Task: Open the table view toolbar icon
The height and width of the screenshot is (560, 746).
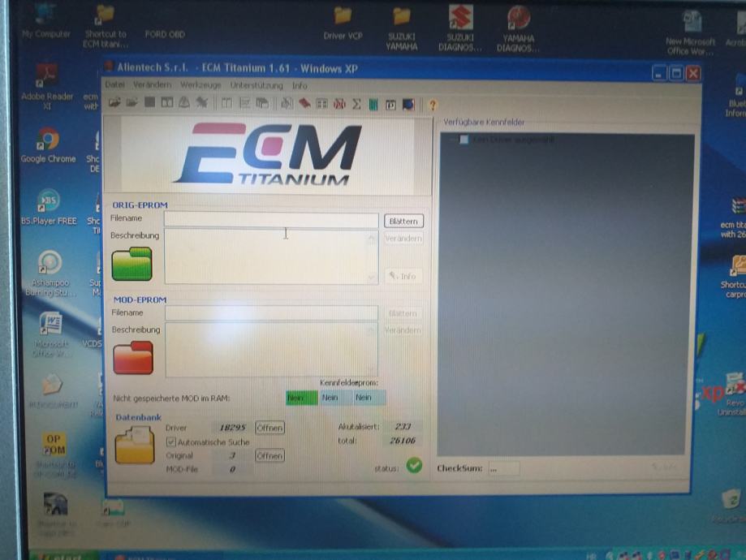Action: point(321,103)
